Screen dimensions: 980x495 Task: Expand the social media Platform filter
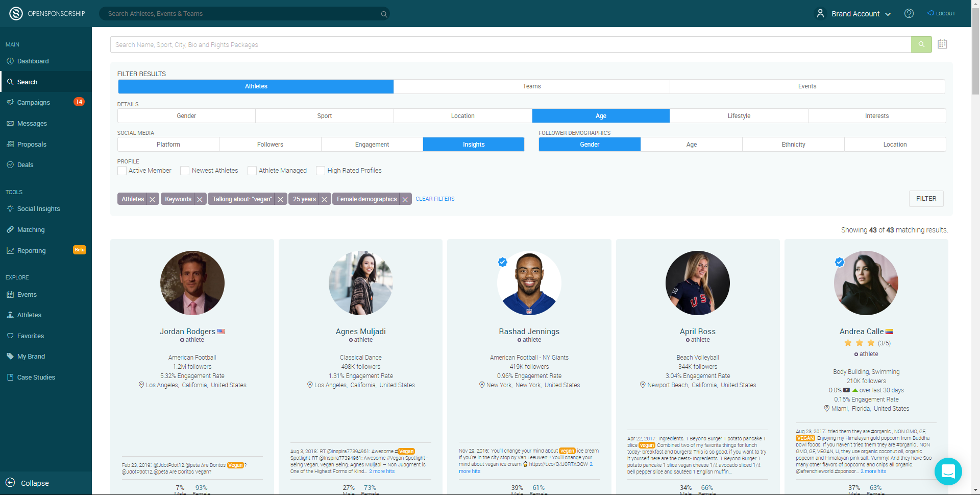pyautogui.click(x=168, y=145)
